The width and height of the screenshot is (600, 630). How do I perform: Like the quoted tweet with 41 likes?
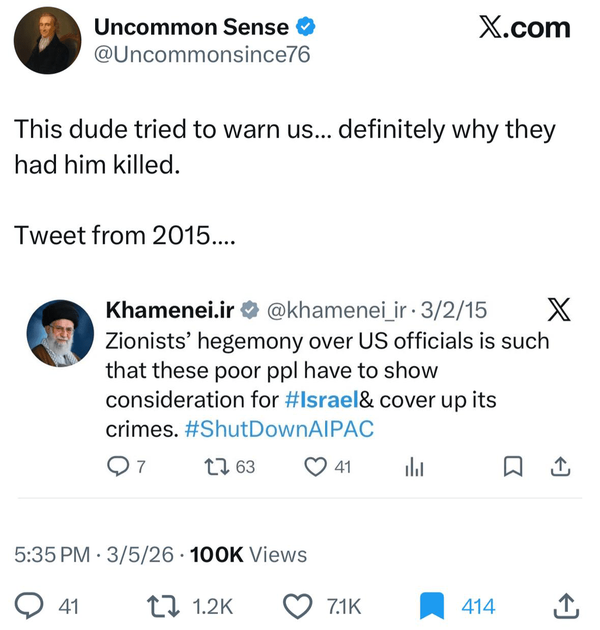pos(315,466)
